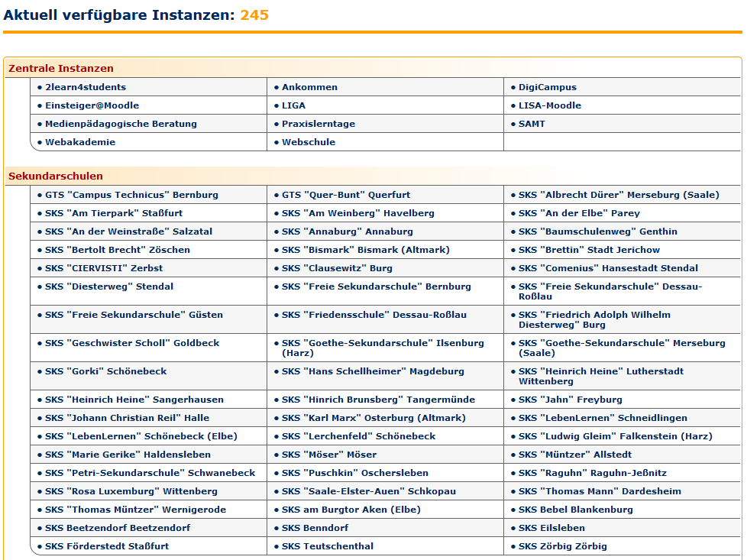
Task: Select SKS "Annaburg" Annaburg link
Action: (348, 231)
